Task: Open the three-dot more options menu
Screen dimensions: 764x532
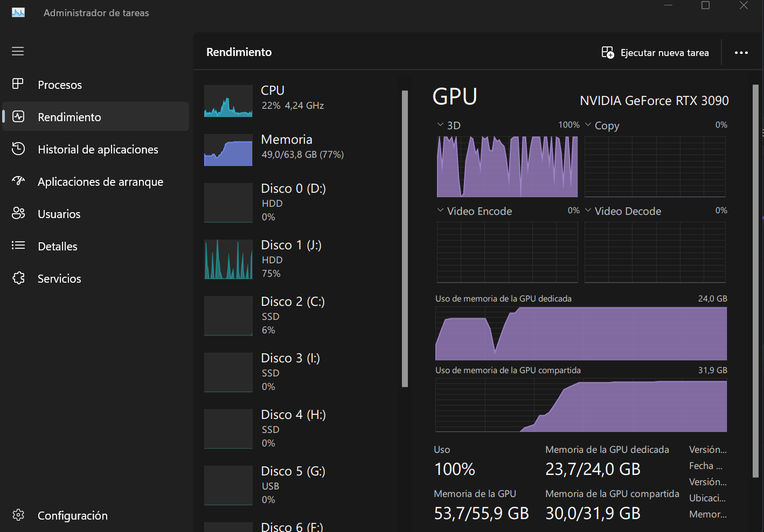Action: 741,53
